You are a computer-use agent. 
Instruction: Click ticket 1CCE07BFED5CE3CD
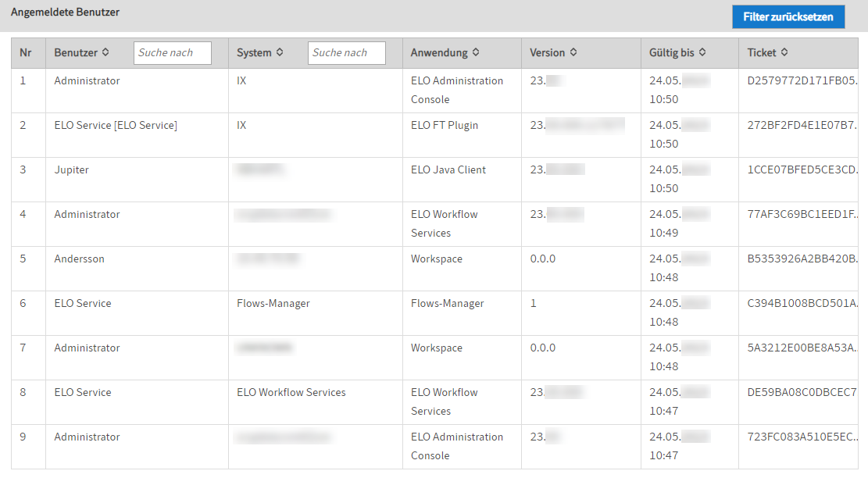click(802, 169)
